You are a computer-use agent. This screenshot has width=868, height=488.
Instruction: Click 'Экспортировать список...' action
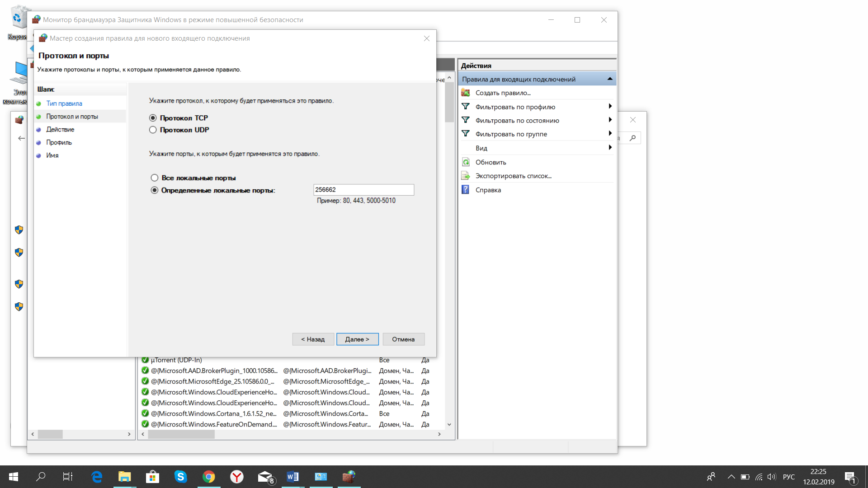(513, 176)
